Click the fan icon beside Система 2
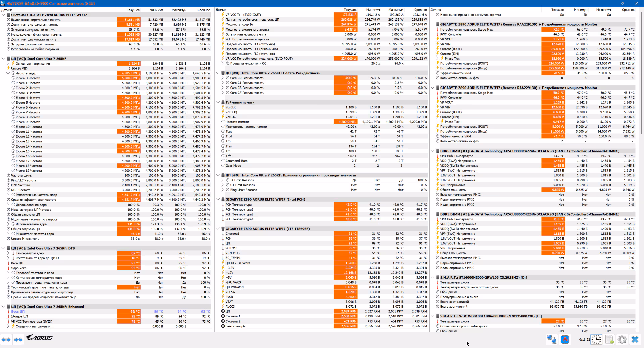644x348 pixels. pos(223,321)
